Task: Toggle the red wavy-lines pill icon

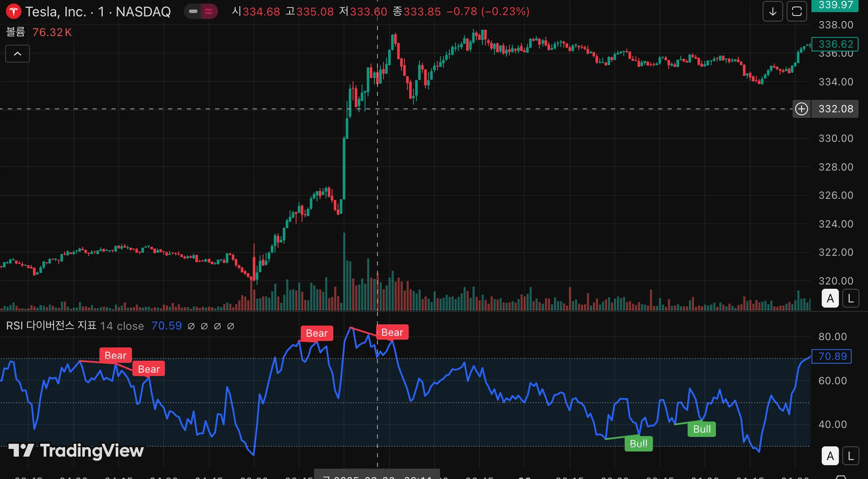Action: click(x=209, y=11)
